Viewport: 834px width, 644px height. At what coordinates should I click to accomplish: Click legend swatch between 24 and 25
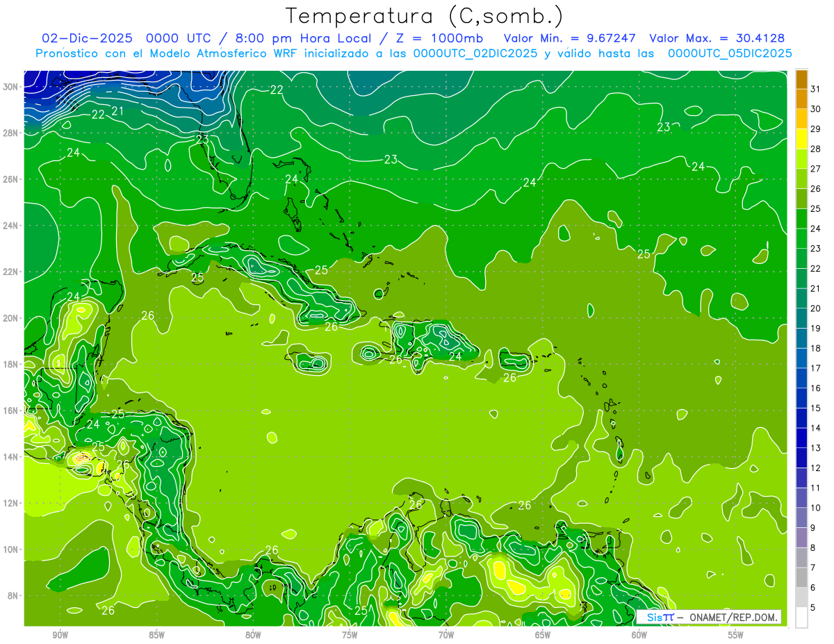pyautogui.click(x=801, y=219)
